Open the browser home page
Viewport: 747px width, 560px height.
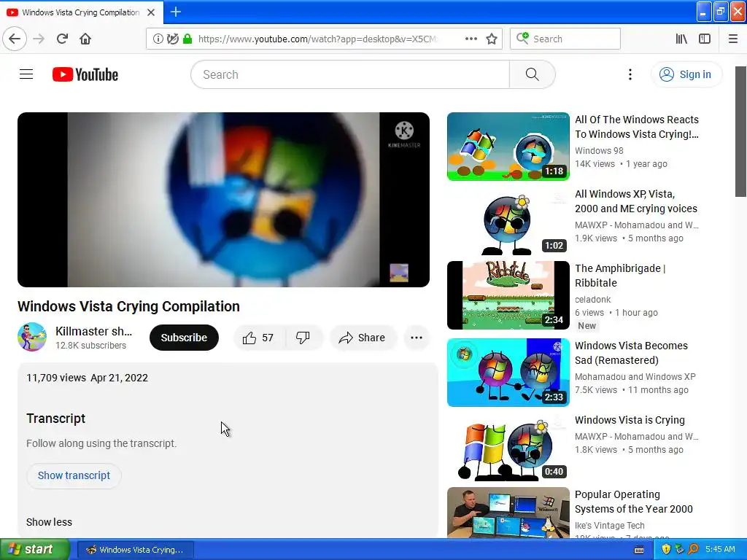[x=85, y=39]
